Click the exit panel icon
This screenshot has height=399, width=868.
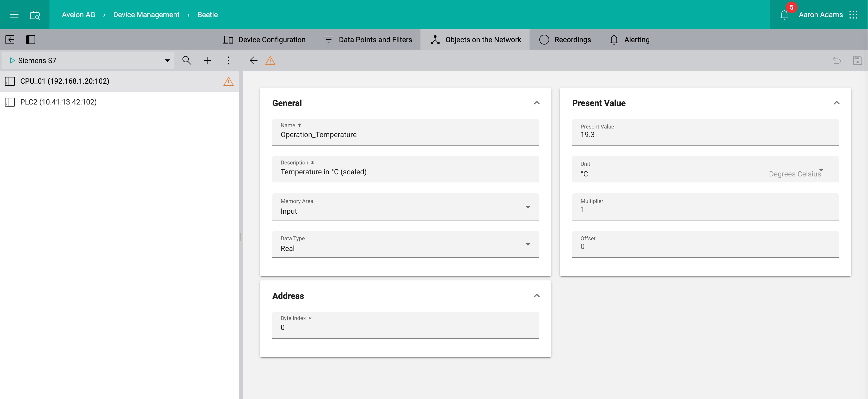[x=10, y=39]
